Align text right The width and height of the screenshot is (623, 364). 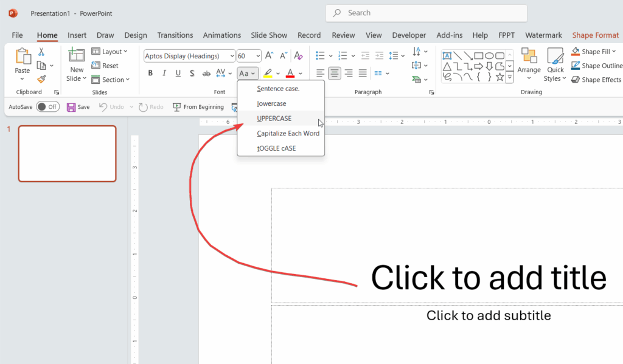(x=349, y=74)
